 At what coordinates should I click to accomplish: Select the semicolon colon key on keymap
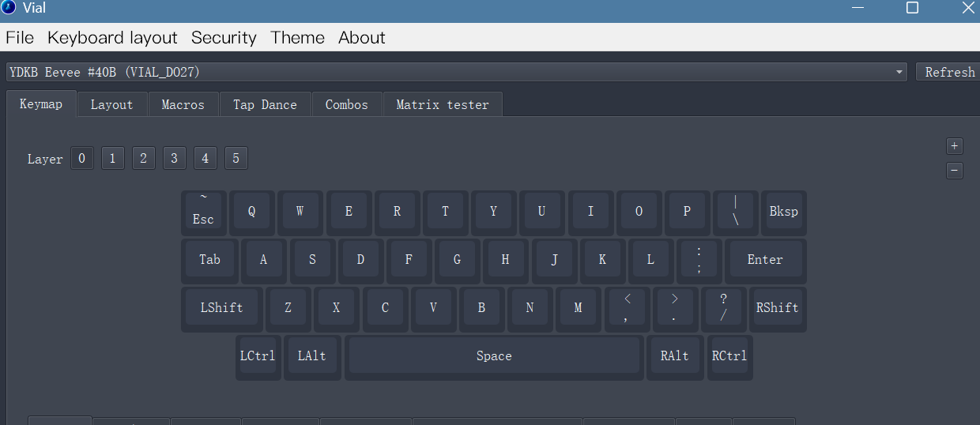coord(699,261)
